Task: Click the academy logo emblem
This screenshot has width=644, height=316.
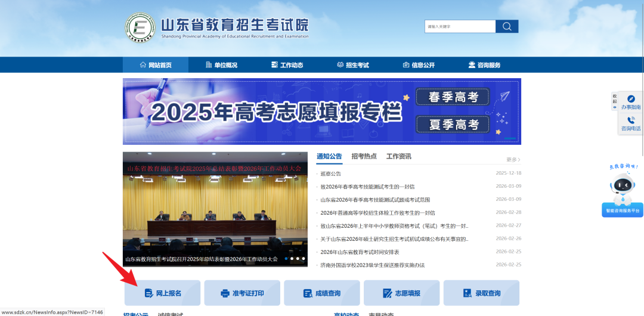Action: (140, 28)
